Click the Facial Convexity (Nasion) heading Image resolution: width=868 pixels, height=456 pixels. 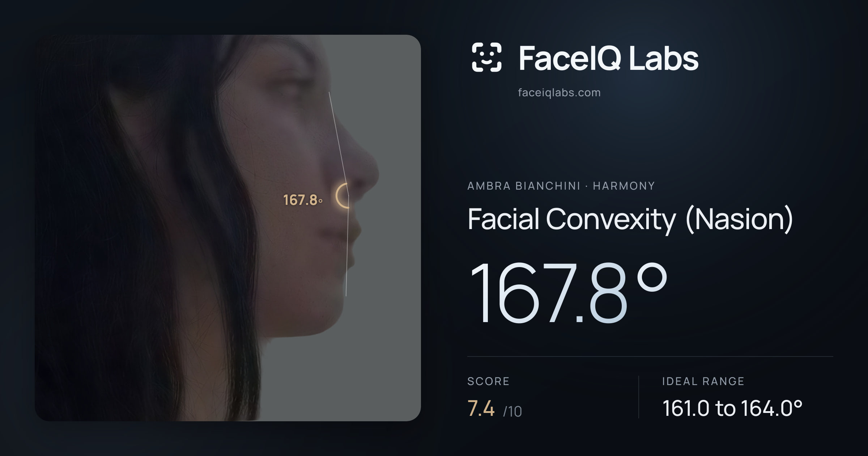point(630,219)
